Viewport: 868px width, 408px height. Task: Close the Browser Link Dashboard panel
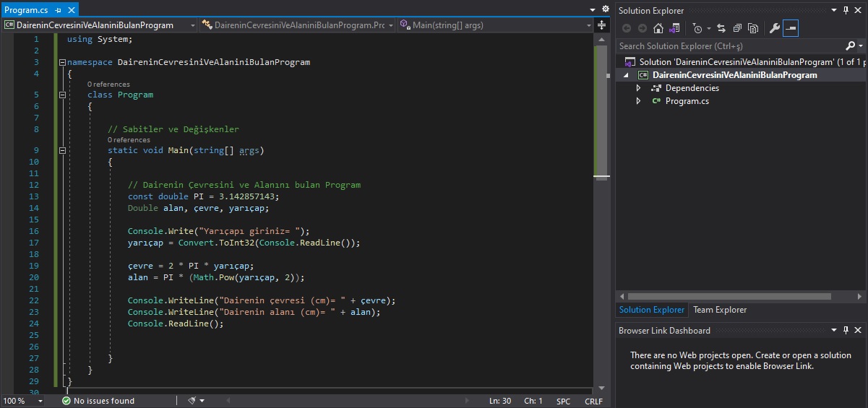click(859, 330)
